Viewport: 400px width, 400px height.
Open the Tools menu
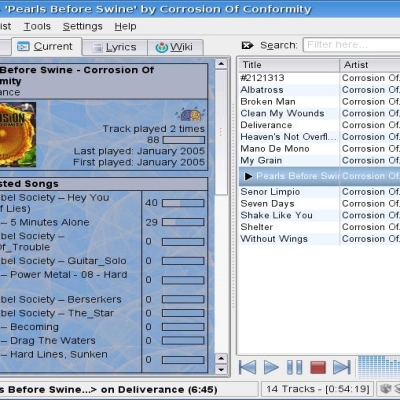coord(37,26)
